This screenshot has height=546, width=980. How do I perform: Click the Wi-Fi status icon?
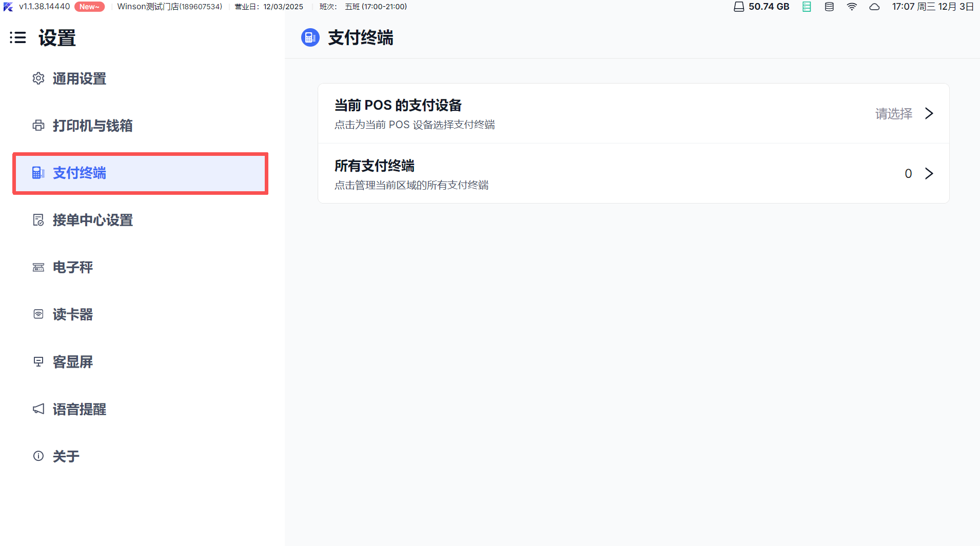[x=852, y=7]
